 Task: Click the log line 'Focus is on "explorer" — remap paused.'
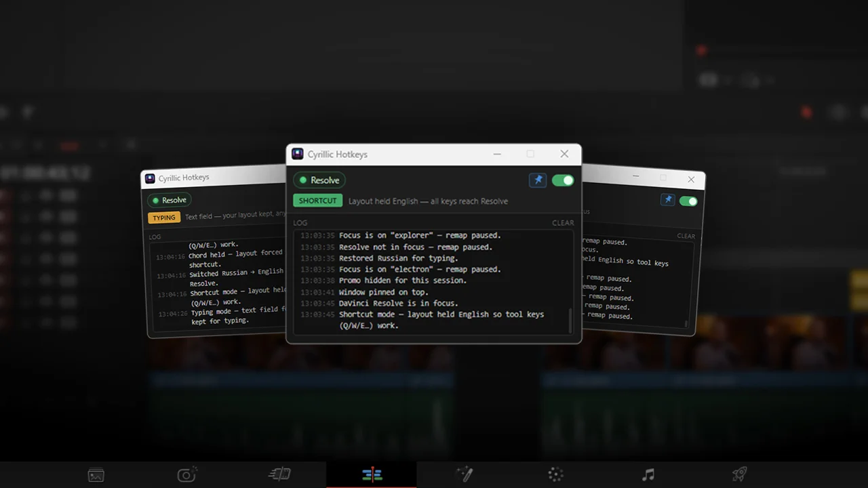(420, 236)
